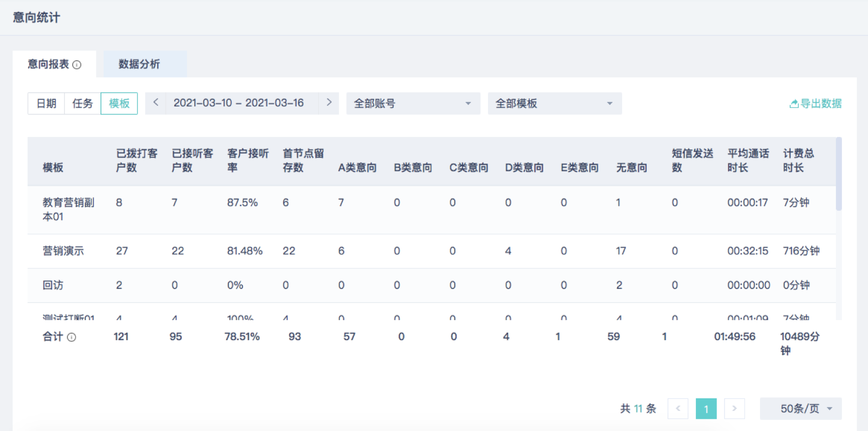Click the 已拨打客户数 column header
The image size is (868, 431).
pos(137,161)
